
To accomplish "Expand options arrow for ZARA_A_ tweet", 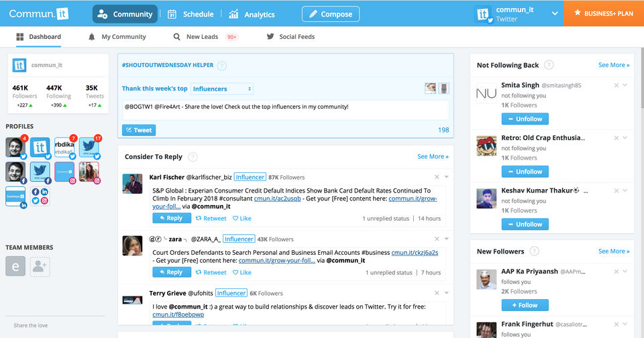I will 447,239.
